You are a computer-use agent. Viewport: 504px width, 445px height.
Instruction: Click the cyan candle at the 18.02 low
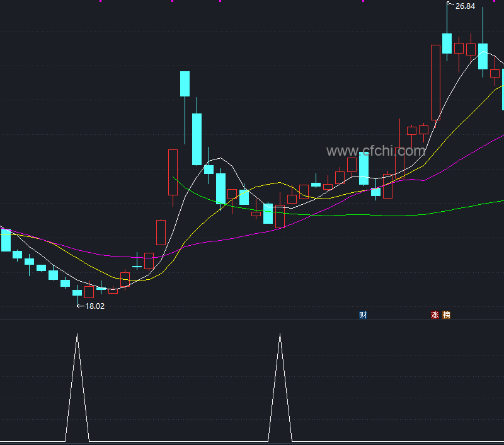(x=77, y=292)
